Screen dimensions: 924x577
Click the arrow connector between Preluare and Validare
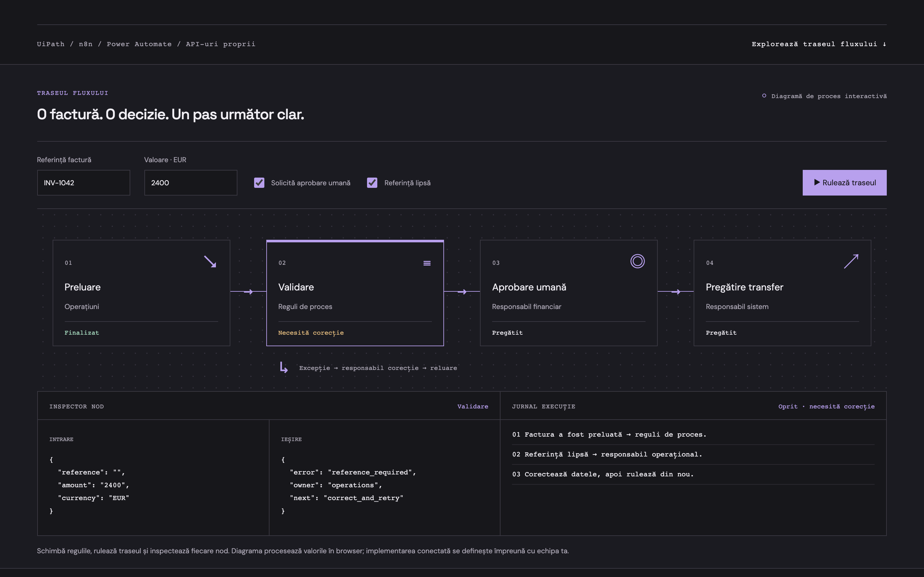click(248, 292)
